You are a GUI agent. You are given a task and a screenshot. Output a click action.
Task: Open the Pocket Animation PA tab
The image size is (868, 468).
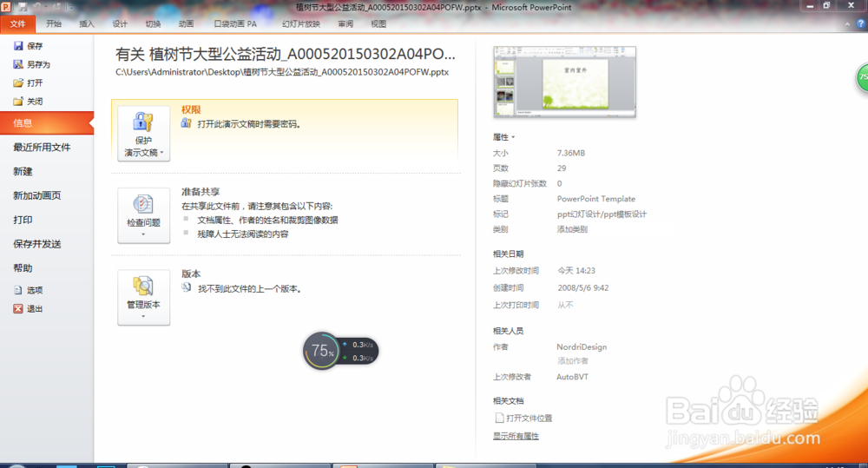click(x=235, y=23)
